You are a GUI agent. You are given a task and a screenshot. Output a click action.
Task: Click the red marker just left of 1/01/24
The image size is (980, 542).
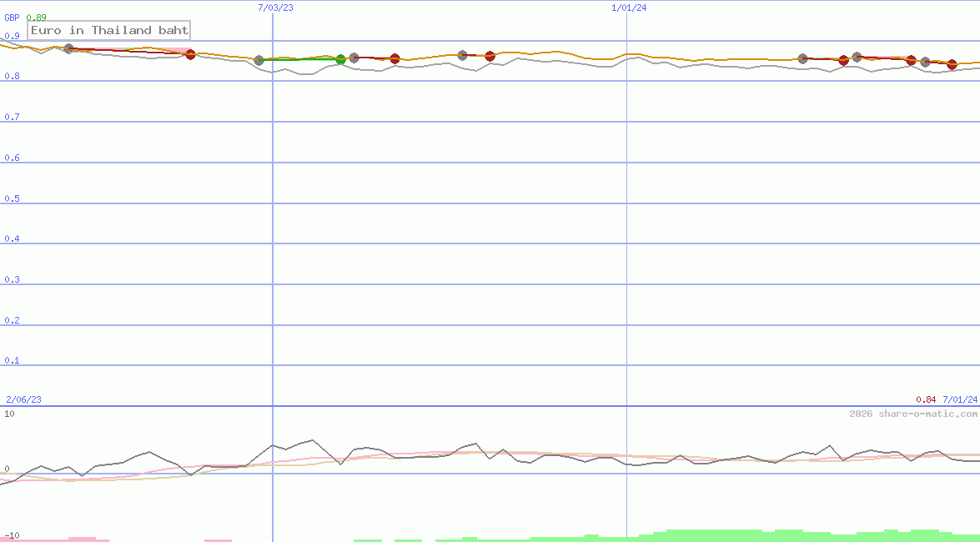coord(490,56)
